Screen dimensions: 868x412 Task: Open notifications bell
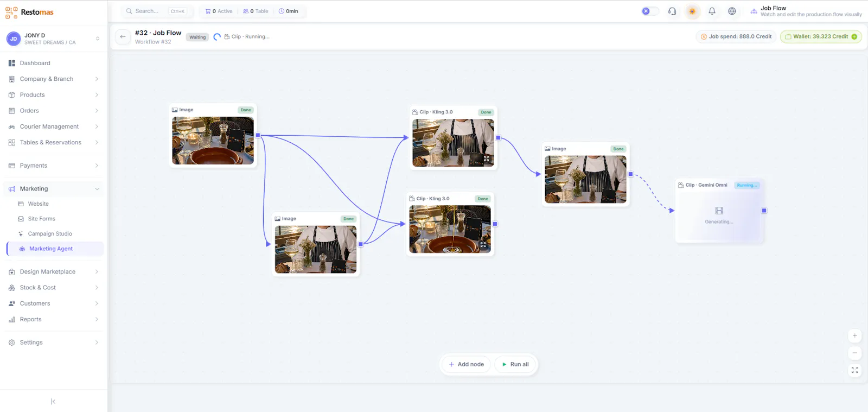712,11
